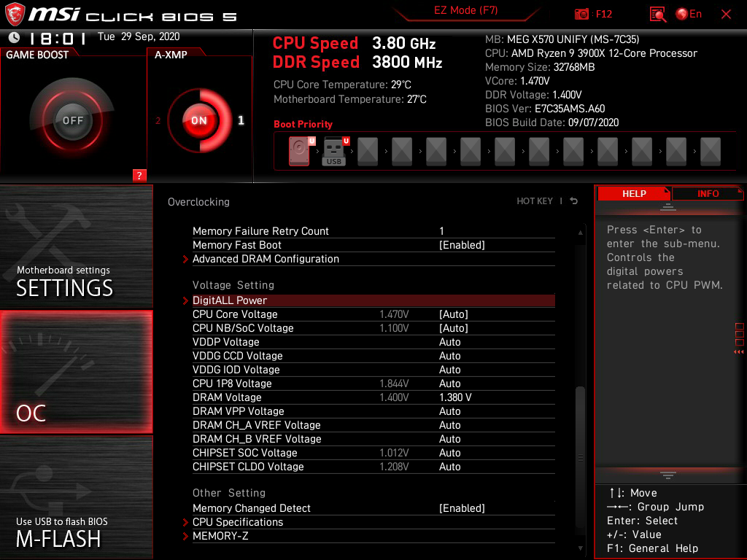
Task: Select the hard drive in Boot Priority
Action: point(298,151)
